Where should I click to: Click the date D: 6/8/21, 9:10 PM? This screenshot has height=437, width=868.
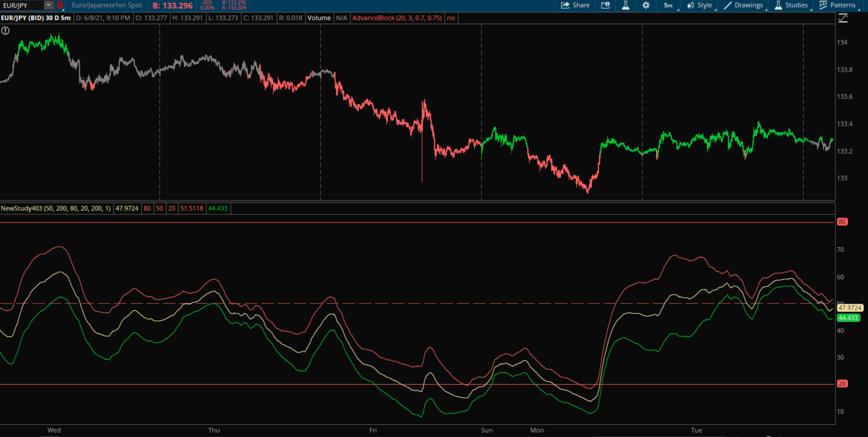click(103, 18)
